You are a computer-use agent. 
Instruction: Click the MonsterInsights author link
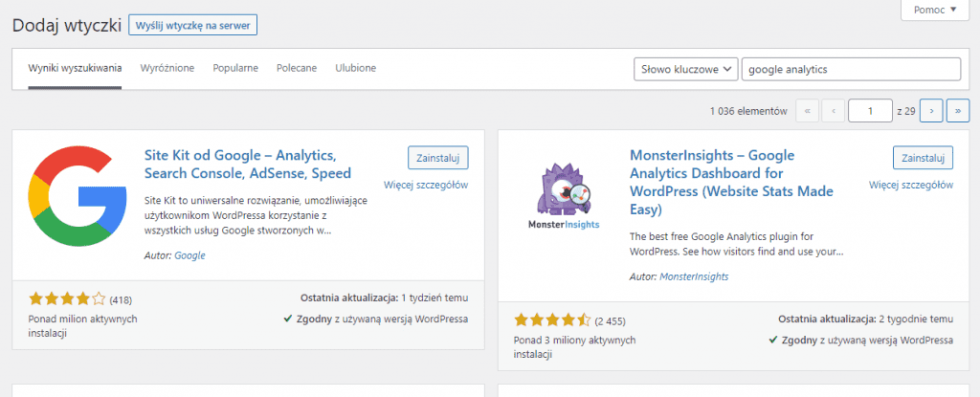click(694, 276)
